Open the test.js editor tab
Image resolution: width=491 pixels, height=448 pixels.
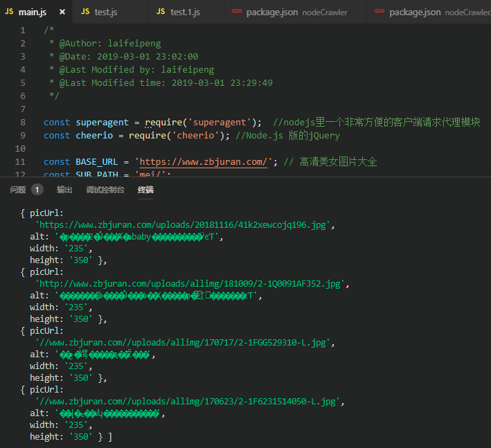point(109,12)
